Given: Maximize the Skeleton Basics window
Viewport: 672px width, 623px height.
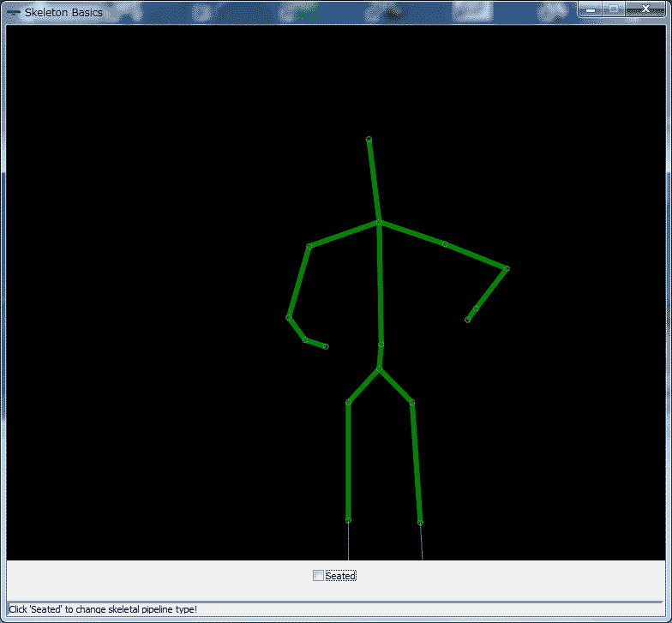Looking at the screenshot, I should [614, 9].
